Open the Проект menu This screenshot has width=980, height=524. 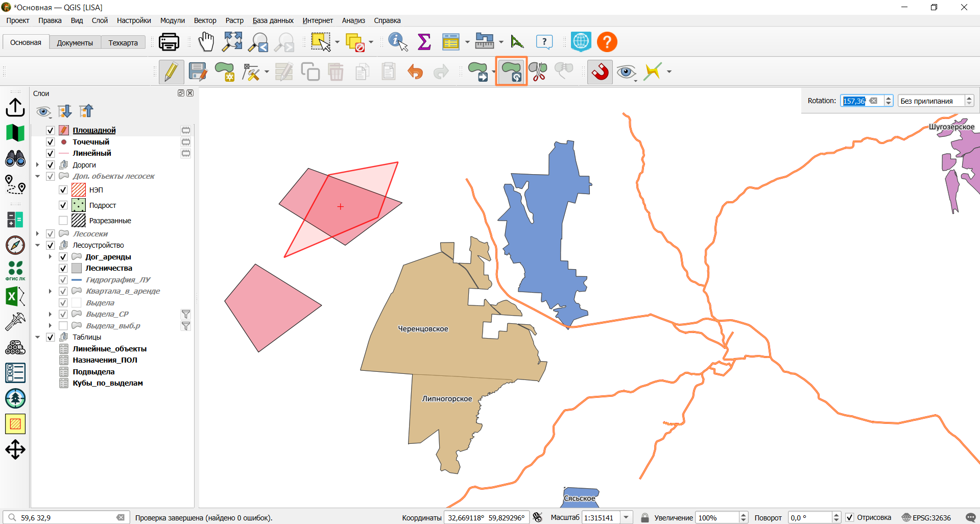pos(18,20)
